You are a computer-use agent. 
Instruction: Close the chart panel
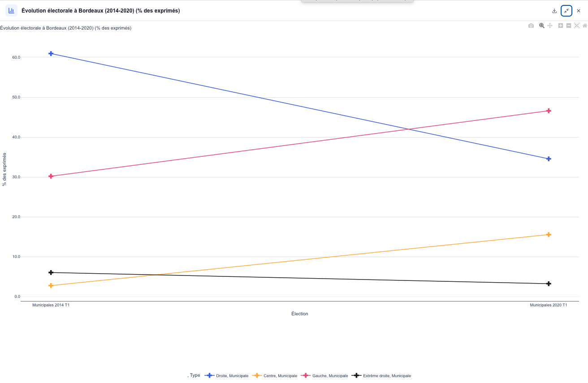[x=579, y=11]
